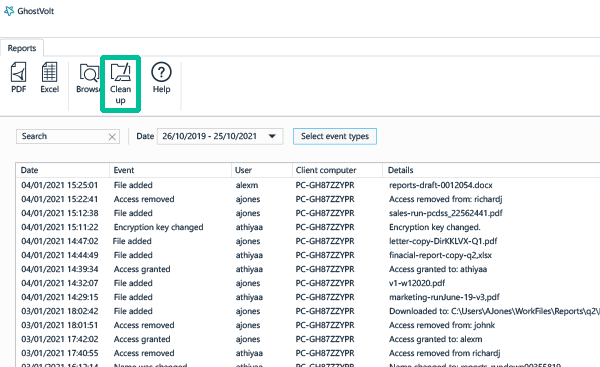Screen dimensions: 600x367
Task: Click the Encryption key changed event cell
Action: coord(158,227)
